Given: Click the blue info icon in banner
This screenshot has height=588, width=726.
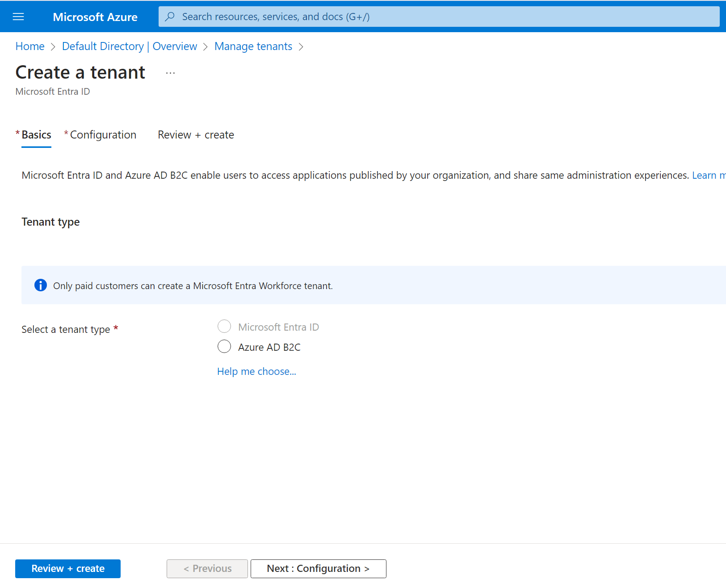Looking at the screenshot, I should 41,285.
